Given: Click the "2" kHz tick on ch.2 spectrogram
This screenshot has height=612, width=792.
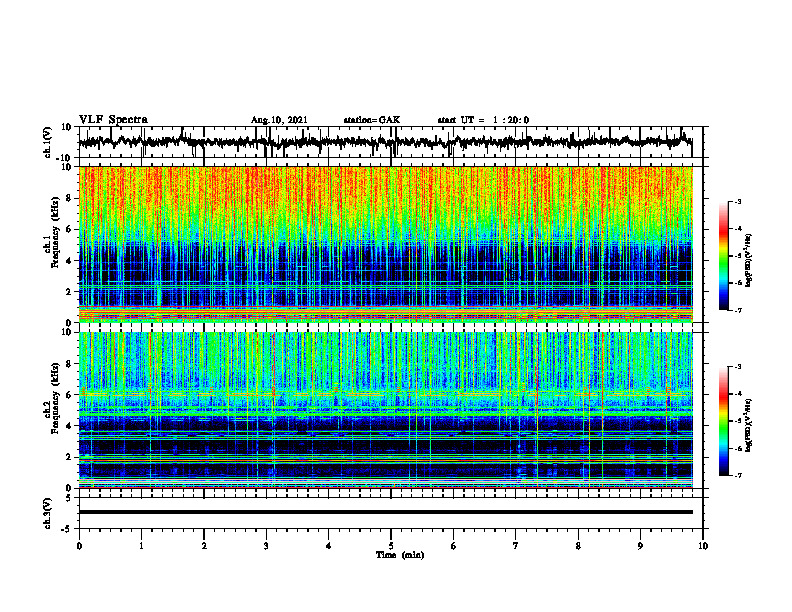Looking at the screenshot, I should (69, 457).
